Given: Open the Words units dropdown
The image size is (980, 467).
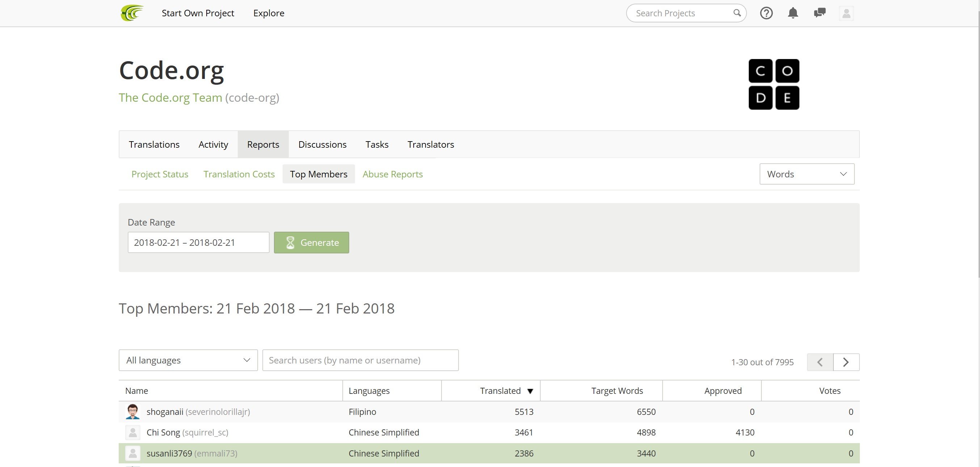Looking at the screenshot, I should pyautogui.click(x=807, y=174).
